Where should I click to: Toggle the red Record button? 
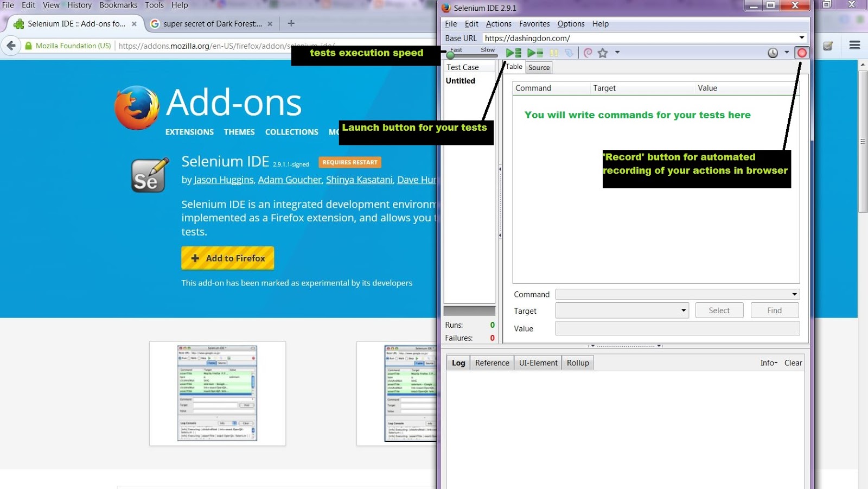point(802,53)
